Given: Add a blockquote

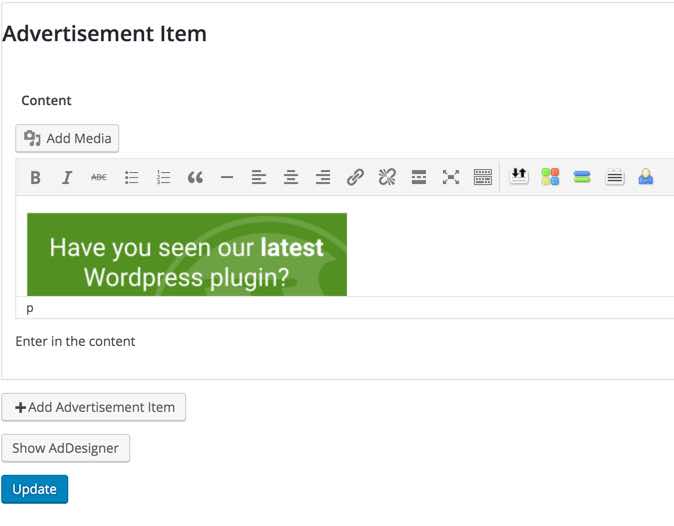Looking at the screenshot, I should point(195,177).
